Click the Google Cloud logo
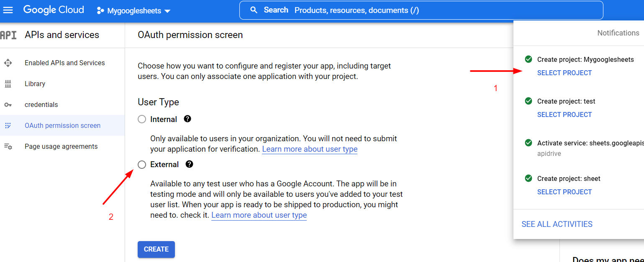This screenshot has height=262, width=644. coord(54,10)
